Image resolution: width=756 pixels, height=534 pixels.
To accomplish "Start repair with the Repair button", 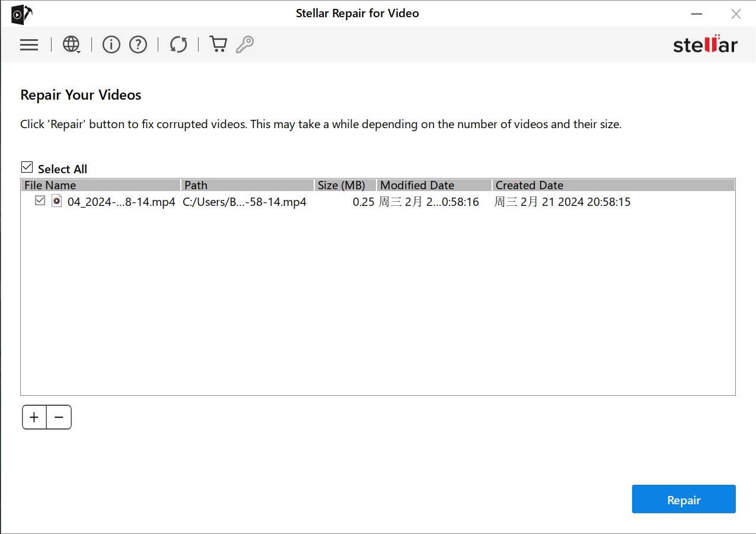I will click(684, 499).
